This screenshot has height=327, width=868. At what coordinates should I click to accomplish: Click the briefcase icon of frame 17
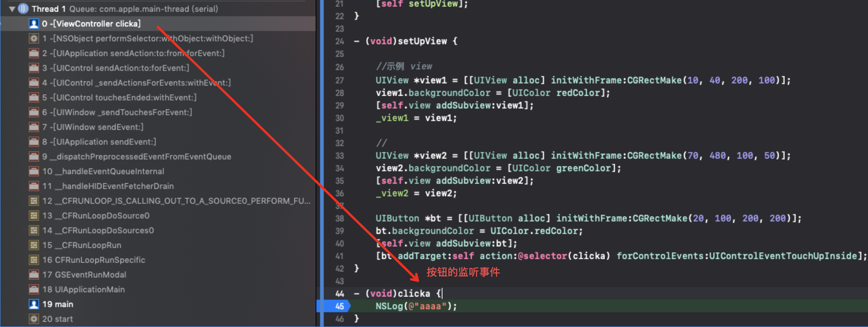(x=34, y=275)
